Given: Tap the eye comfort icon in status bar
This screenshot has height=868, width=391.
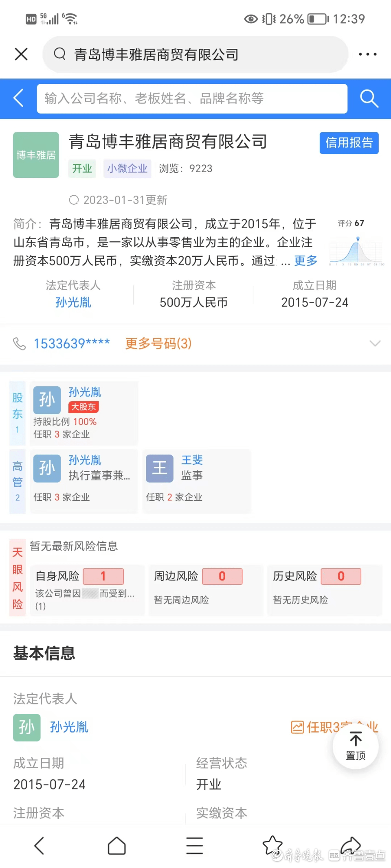Looking at the screenshot, I should (x=251, y=19).
